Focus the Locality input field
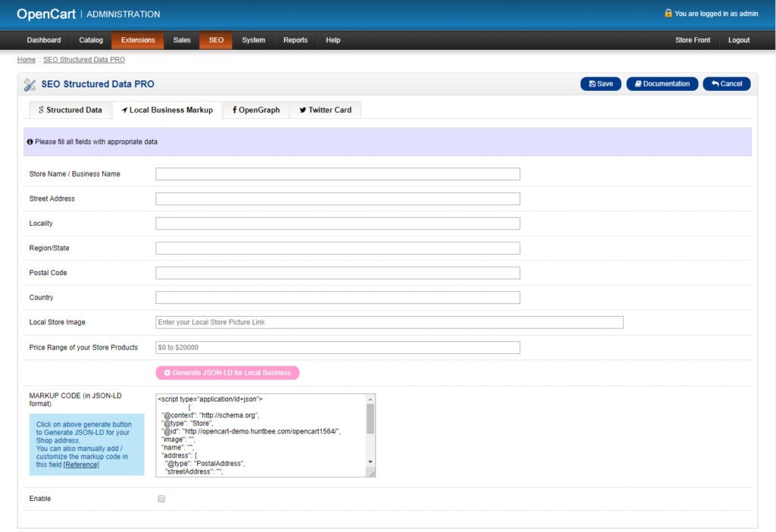 [x=337, y=224]
